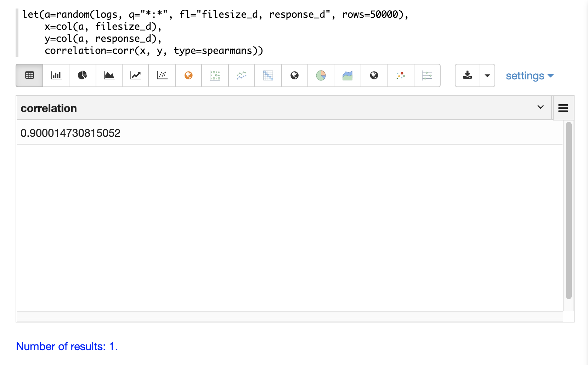The height and width of the screenshot is (365, 588).
Task: Choose the colorful scatter dots icon
Action: pyautogui.click(x=401, y=75)
